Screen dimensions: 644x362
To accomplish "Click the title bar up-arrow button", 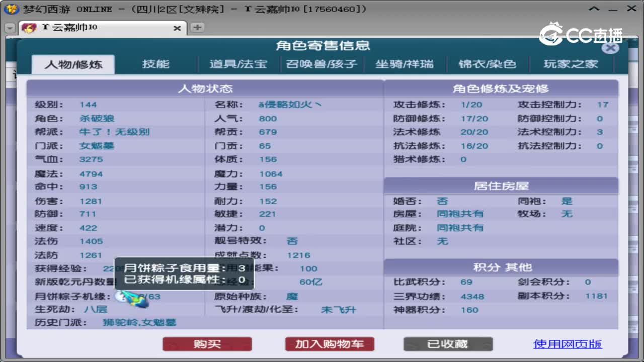I will click(595, 9).
